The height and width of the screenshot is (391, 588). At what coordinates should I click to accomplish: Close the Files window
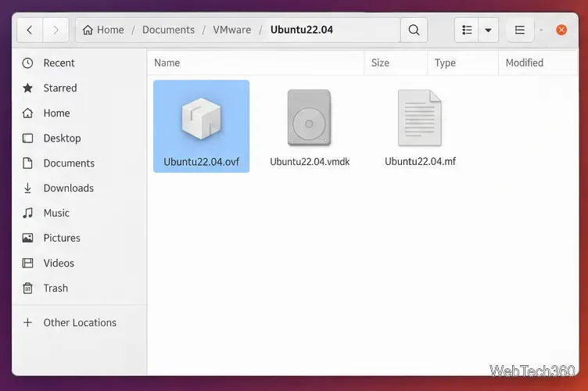(561, 30)
